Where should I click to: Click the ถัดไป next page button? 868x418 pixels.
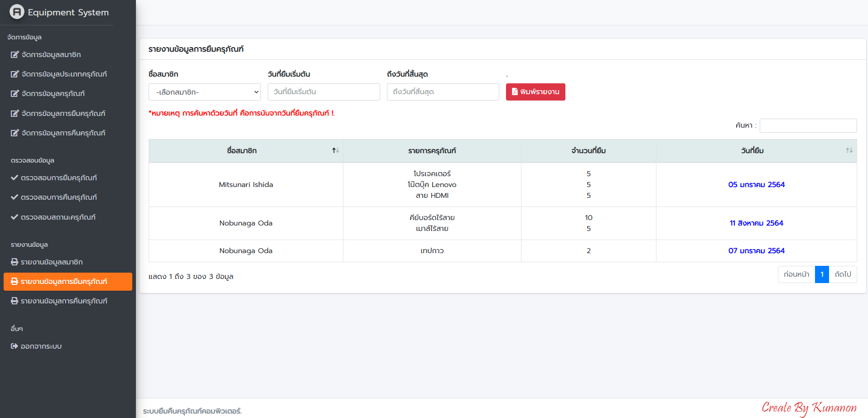[843, 274]
